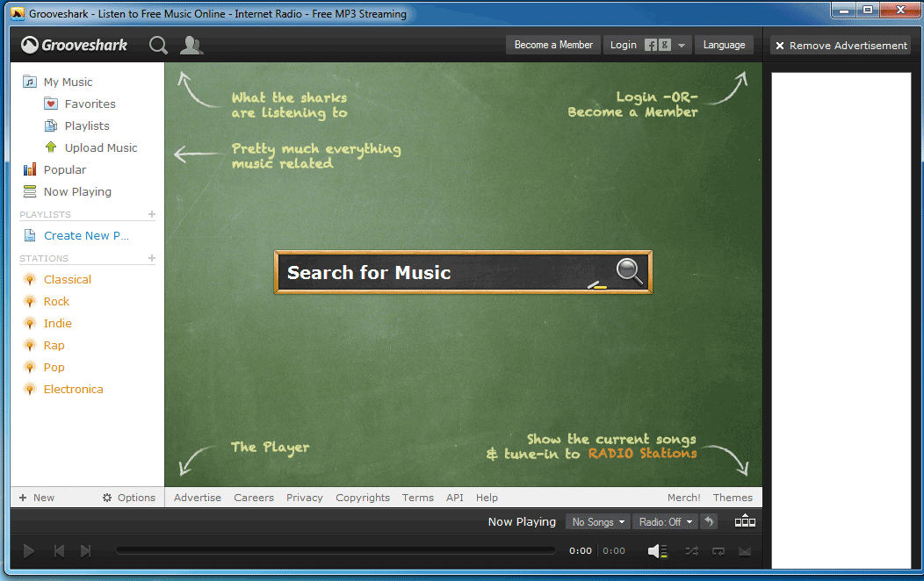The image size is (924, 581).
Task: Open Playlists under My Music
Action: coord(77,126)
